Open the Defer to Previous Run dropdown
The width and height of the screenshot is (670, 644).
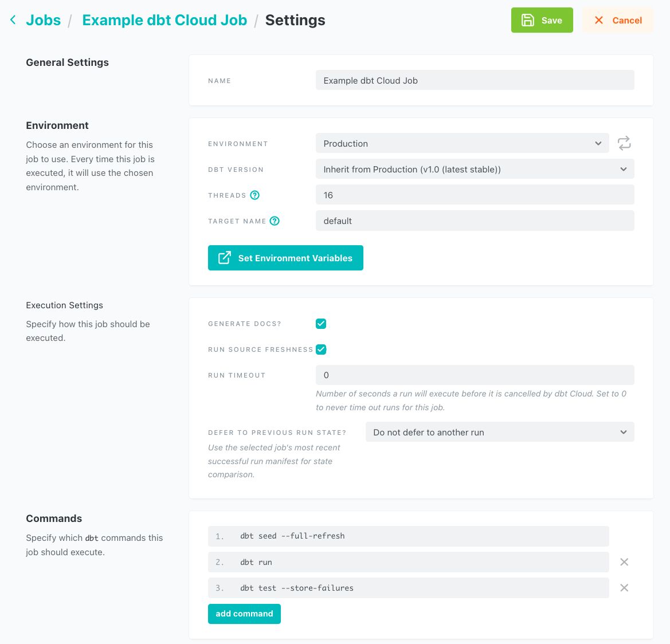tap(499, 433)
